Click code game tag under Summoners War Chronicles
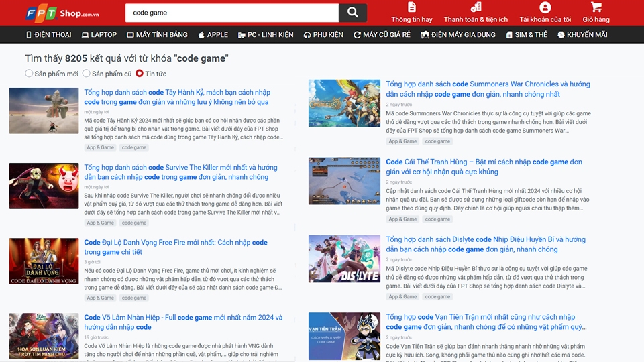The height and width of the screenshot is (362, 644). coord(437,141)
